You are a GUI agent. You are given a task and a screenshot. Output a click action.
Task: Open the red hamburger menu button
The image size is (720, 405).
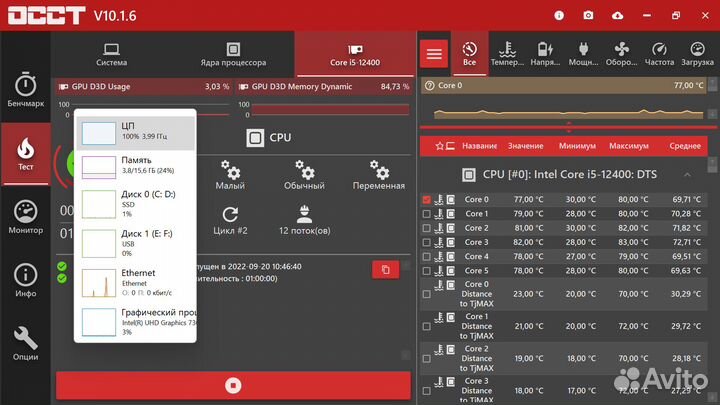(434, 54)
